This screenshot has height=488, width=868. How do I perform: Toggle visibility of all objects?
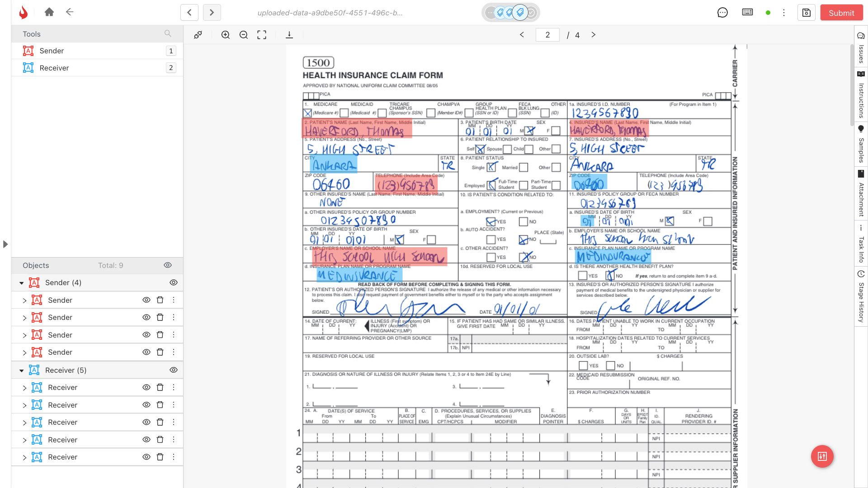[168, 265]
